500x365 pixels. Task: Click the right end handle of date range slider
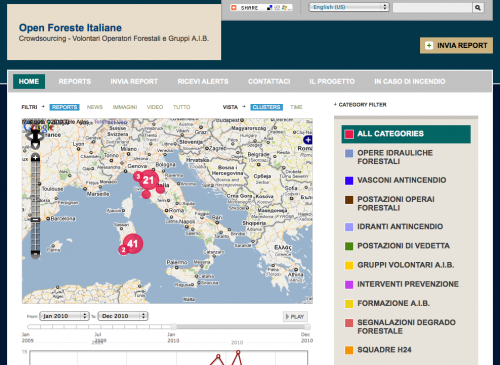click(x=307, y=326)
